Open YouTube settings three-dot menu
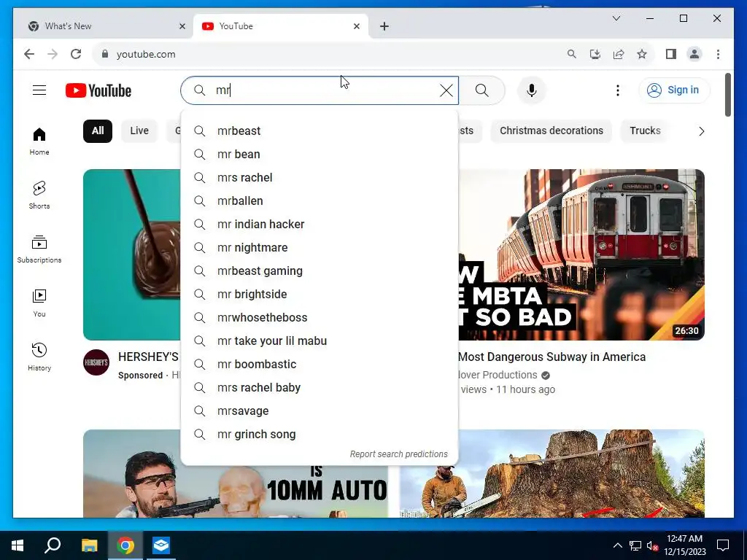Screen dimensions: 747x560 617,90
